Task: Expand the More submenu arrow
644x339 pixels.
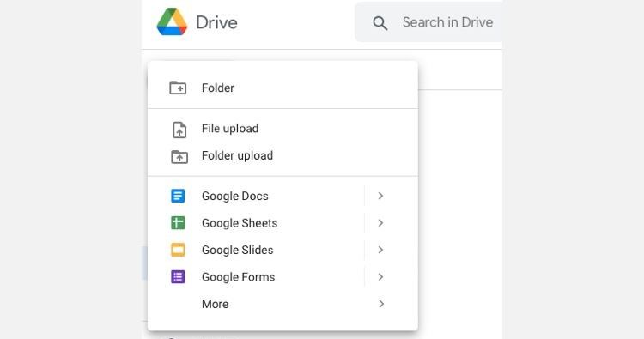Action: click(x=381, y=304)
